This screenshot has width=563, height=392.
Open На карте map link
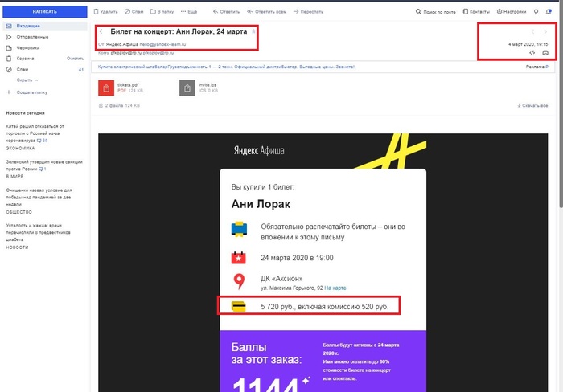(x=335, y=288)
